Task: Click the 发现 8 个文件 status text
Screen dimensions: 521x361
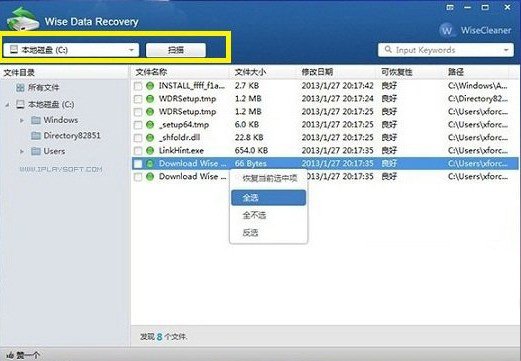Action: 163,337
